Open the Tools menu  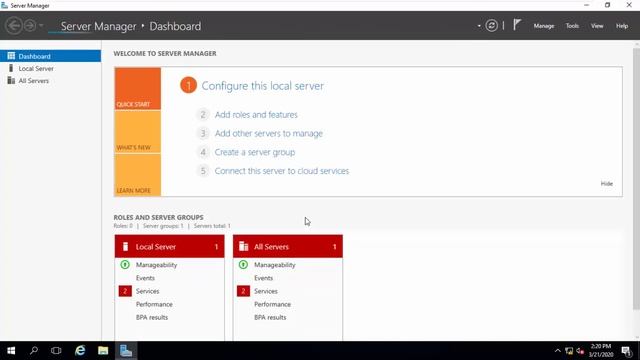[572, 26]
